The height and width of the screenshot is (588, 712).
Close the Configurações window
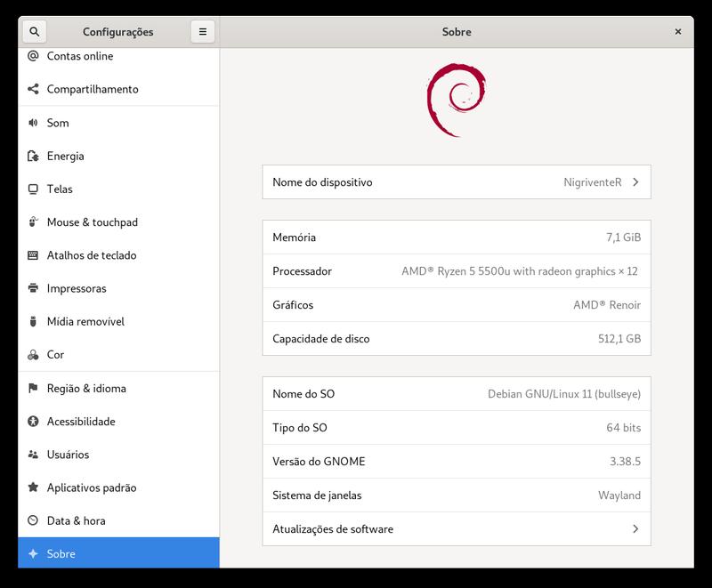(x=678, y=32)
